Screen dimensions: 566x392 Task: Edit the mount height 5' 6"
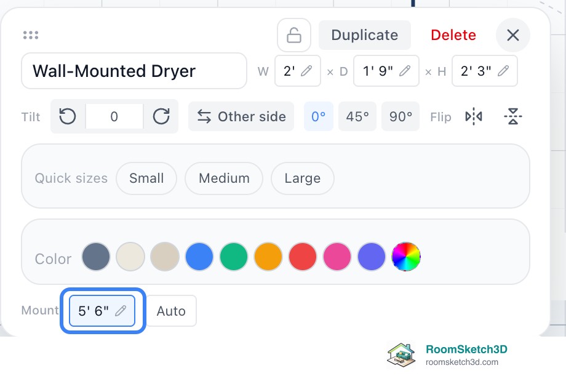tap(102, 311)
